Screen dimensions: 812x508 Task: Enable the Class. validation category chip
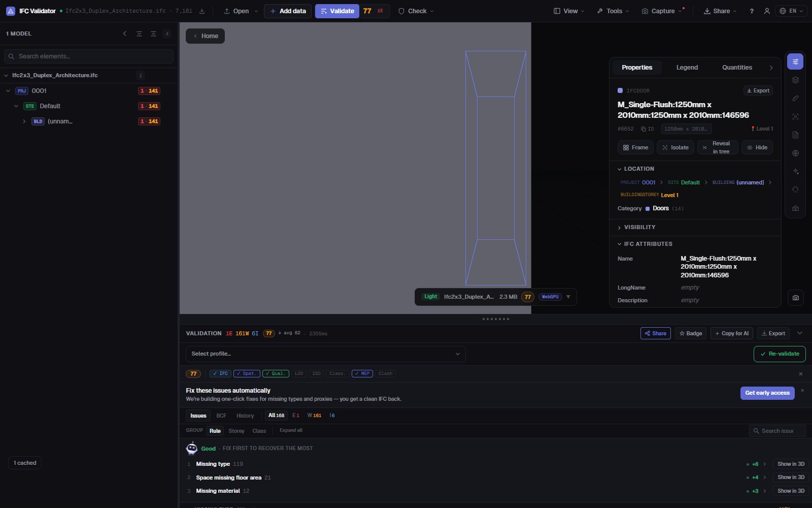[337, 373]
